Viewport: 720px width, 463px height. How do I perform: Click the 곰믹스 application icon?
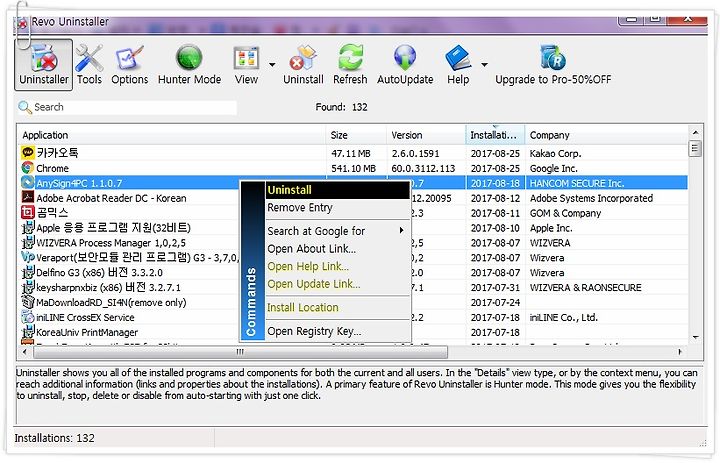(x=28, y=212)
